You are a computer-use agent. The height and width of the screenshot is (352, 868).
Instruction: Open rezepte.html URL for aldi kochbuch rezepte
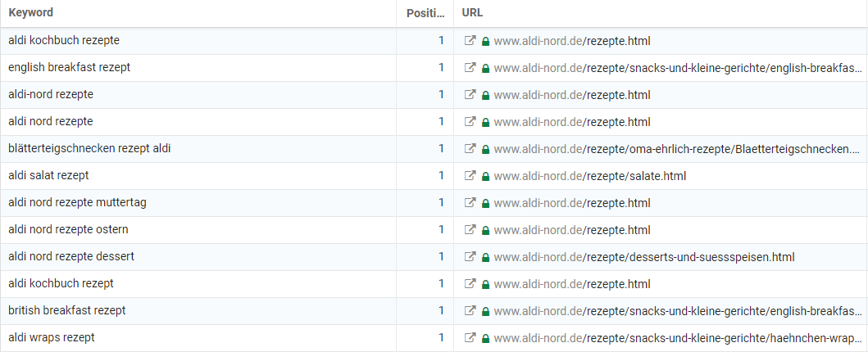[x=572, y=40]
